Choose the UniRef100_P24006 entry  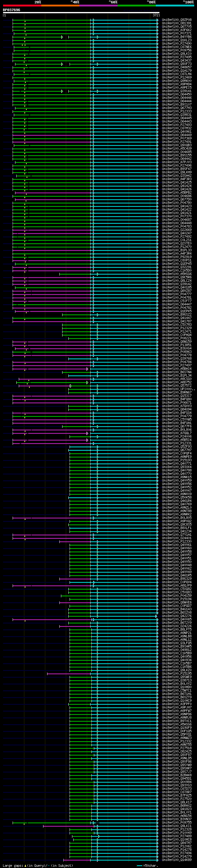[177, 436]
